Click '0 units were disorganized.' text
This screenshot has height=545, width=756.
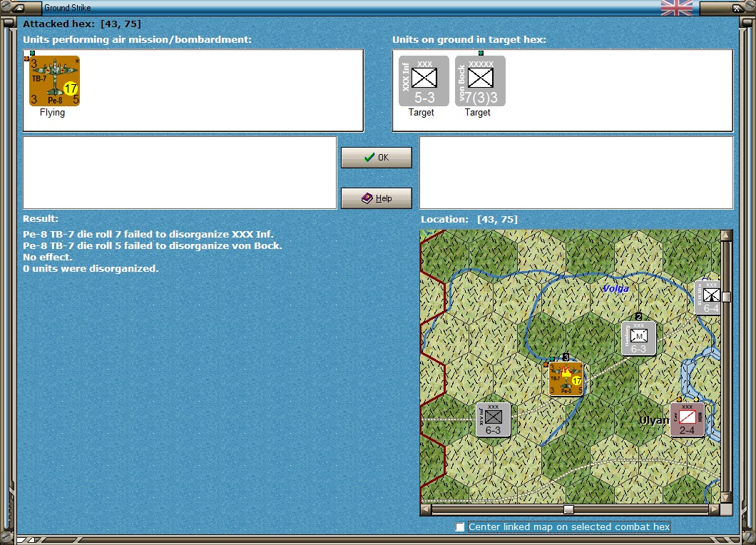point(91,269)
